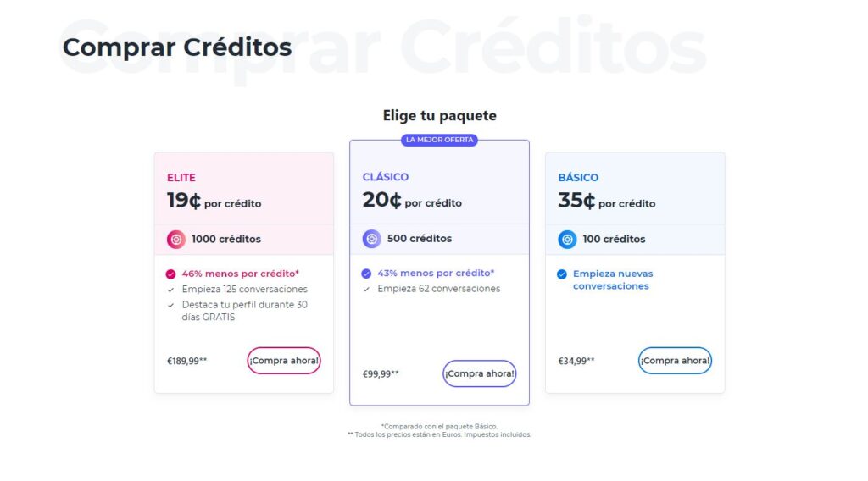Screen dimensions: 868x481
Task: Click the small check before Empieza 62 conversaciones
Action: [x=366, y=289]
